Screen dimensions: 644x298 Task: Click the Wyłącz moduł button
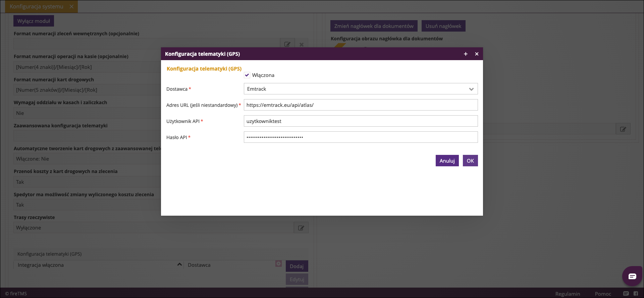(34, 21)
